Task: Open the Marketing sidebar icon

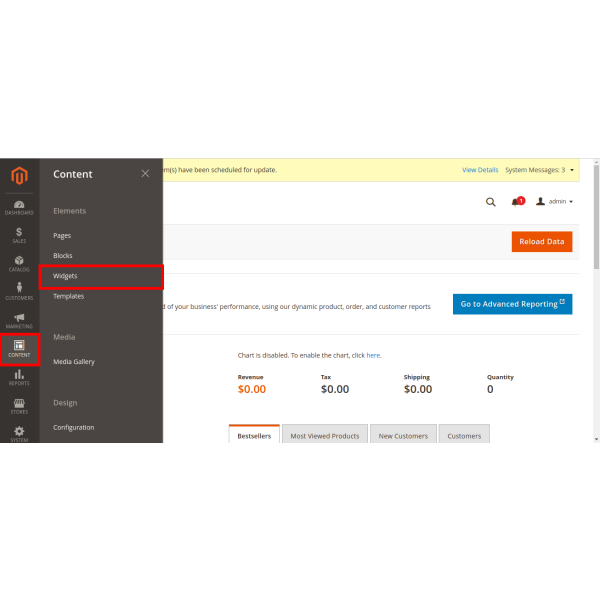Action: point(19,321)
